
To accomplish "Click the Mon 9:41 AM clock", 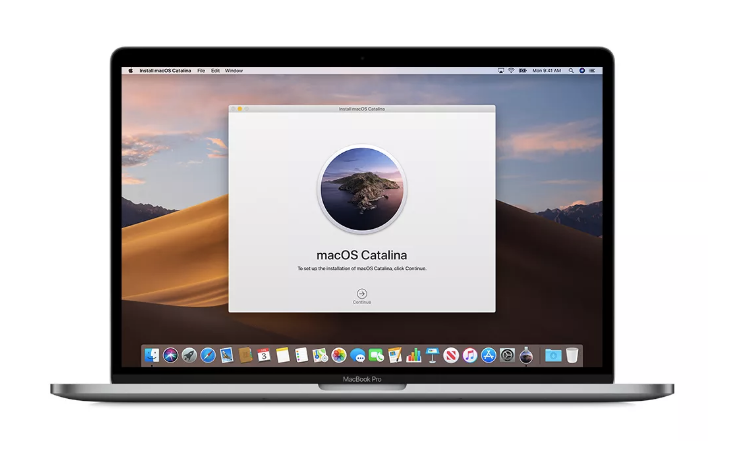I will point(546,70).
